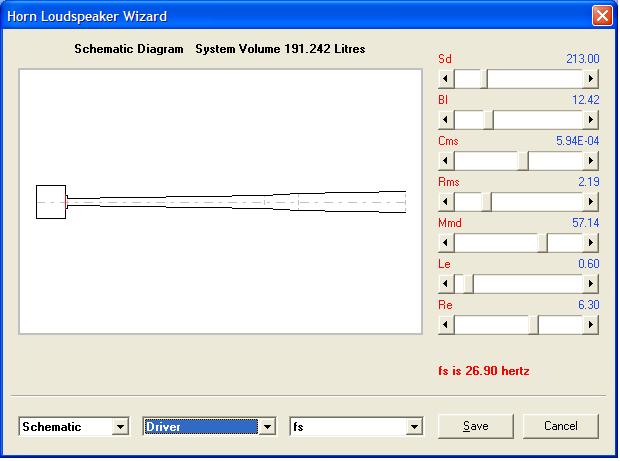Decrease Mmd with its left arrow
Image resolution: width=620 pixels, height=461 pixels.
tap(446, 243)
